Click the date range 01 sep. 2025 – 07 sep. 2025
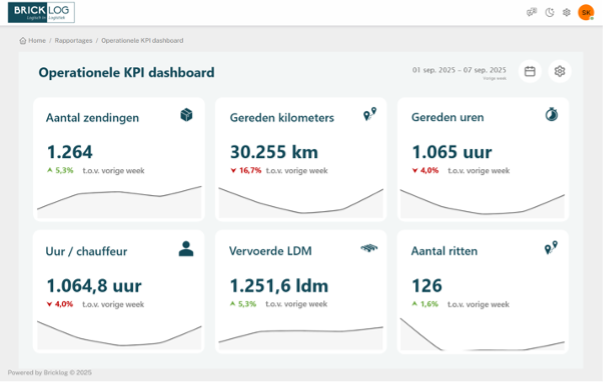This screenshot has height=382, width=604. [x=459, y=70]
